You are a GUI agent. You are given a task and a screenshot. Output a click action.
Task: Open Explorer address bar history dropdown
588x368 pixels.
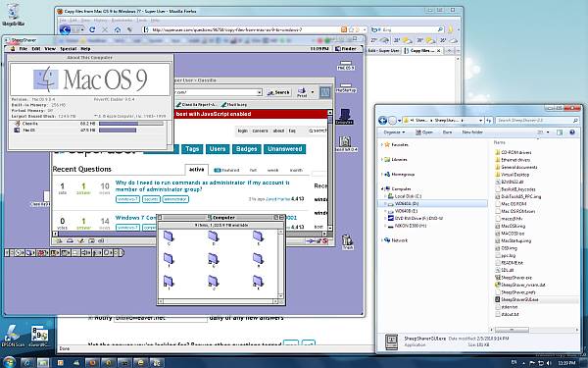[480, 121]
